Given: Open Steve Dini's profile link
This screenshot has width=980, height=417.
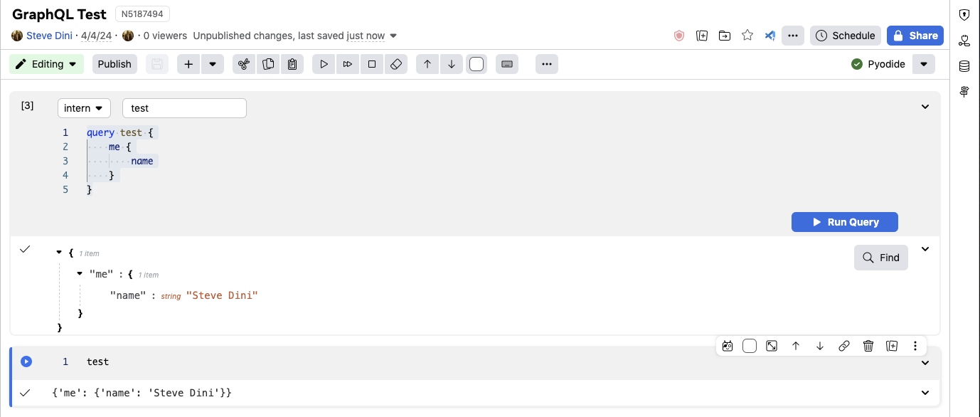Looking at the screenshot, I should coord(48,35).
